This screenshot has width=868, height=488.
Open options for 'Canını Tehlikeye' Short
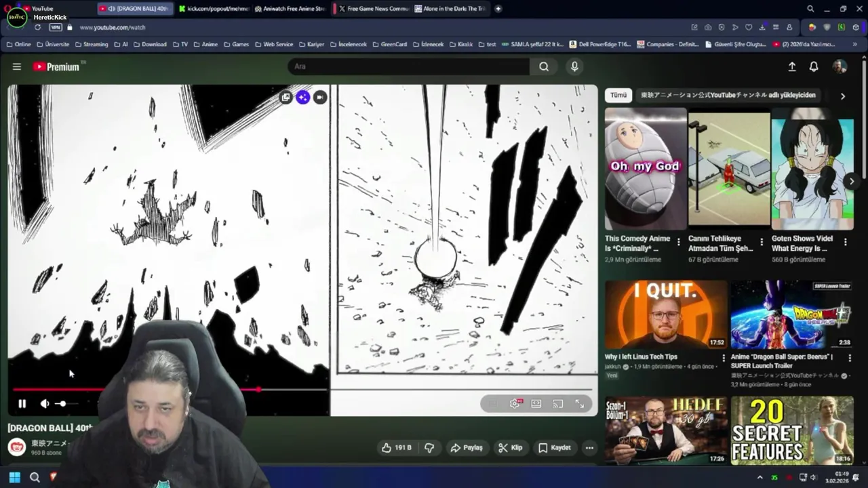pos(762,242)
